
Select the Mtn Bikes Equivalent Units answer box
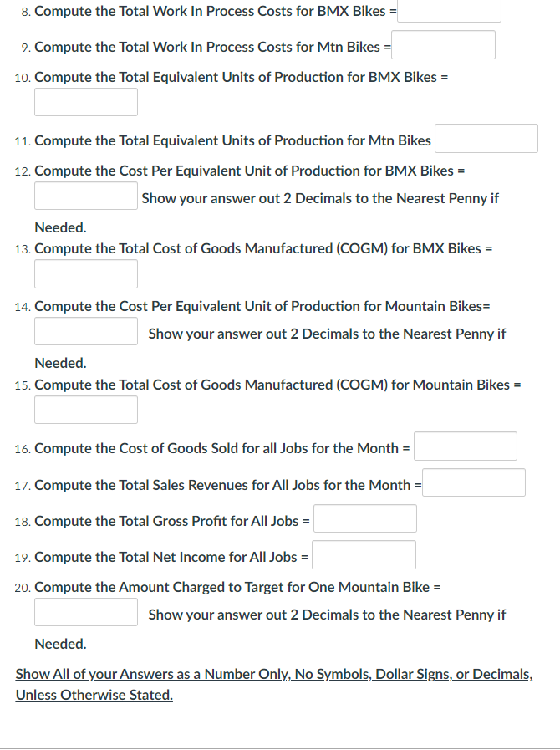pyautogui.click(x=486, y=138)
